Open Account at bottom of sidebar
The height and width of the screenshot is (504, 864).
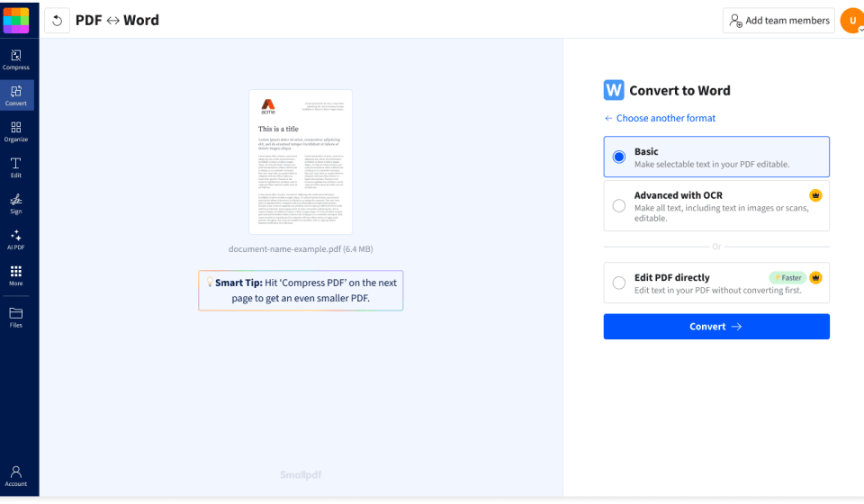(16, 476)
